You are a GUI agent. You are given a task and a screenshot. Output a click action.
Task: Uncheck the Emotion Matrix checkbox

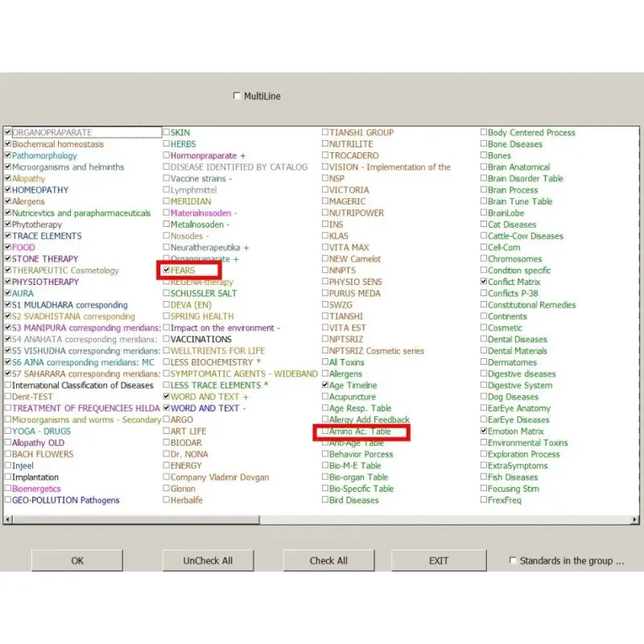484,431
